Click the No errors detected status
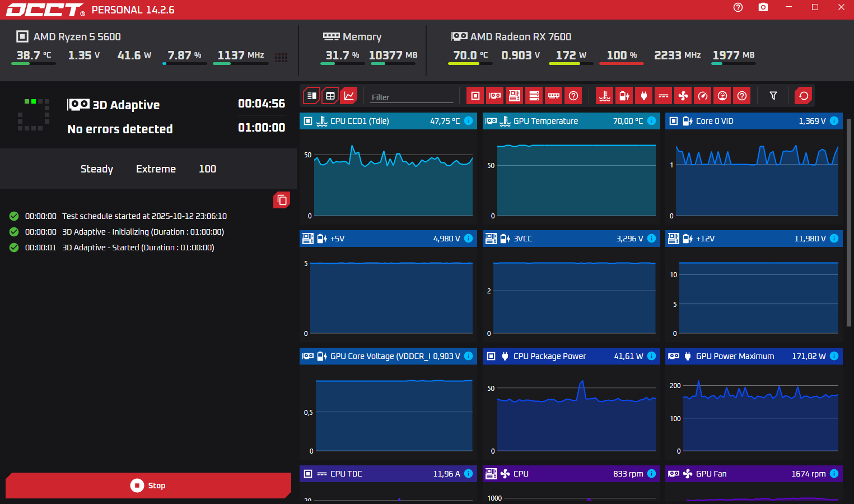 [x=120, y=129]
